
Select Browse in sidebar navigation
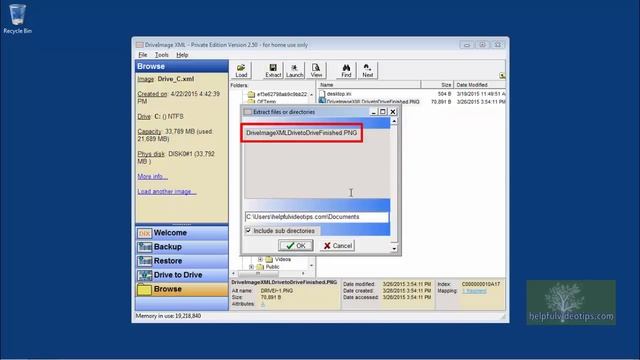(x=182, y=289)
